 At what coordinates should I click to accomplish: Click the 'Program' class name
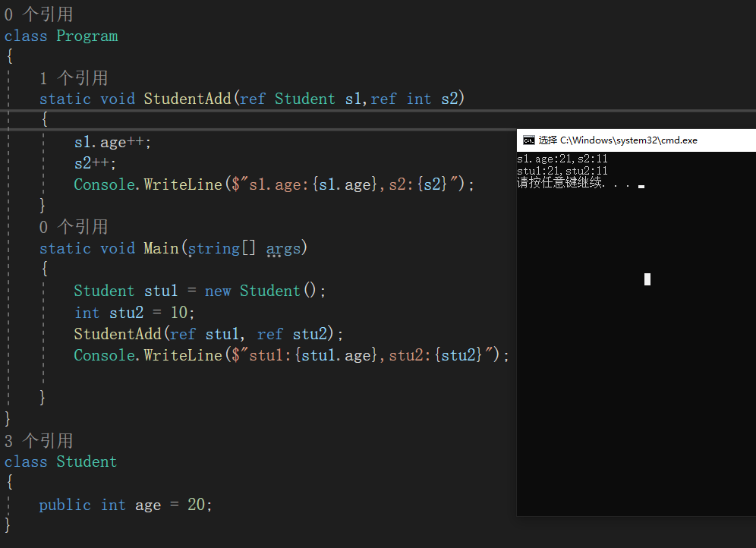coord(87,36)
